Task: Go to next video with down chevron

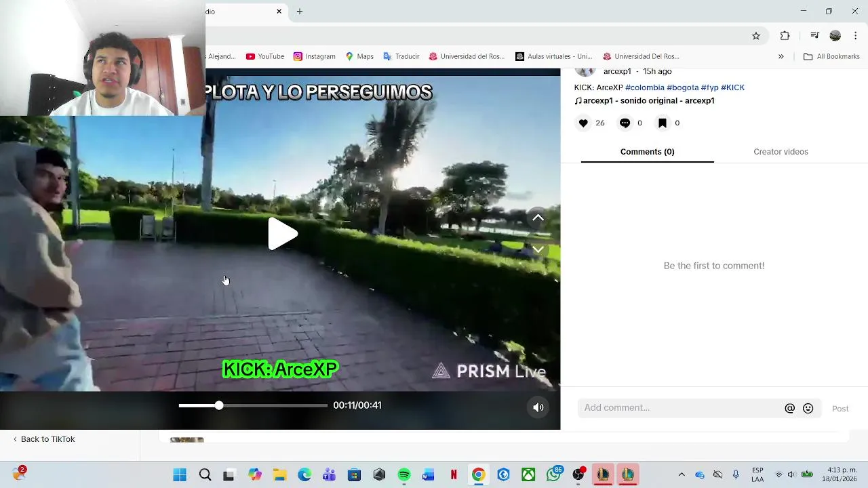Action: [538, 249]
